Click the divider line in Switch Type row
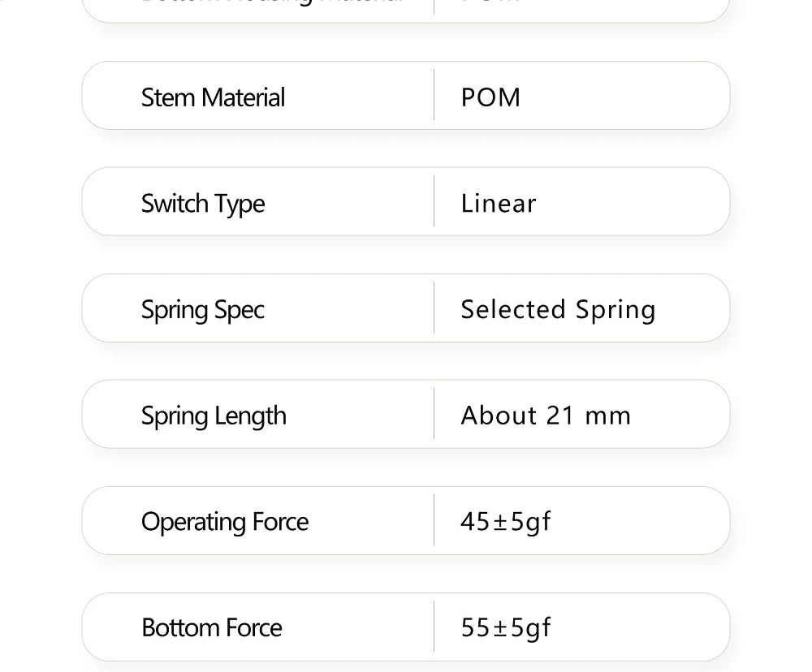Image resolution: width=812 pixels, height=672 pixels. tap(434, 201)
